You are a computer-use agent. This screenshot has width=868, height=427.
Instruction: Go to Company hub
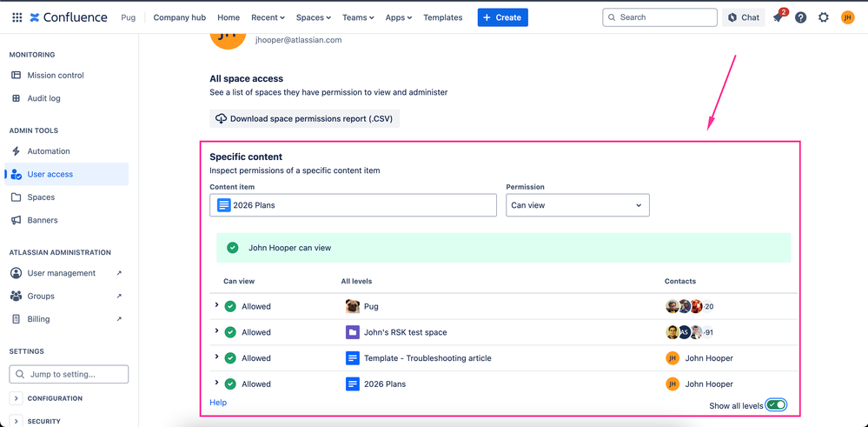point(179,17)
